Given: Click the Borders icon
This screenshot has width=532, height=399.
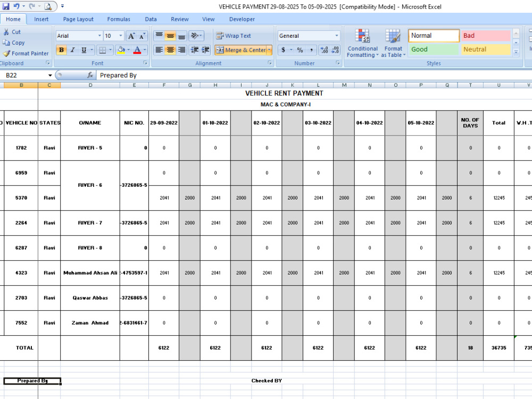Looking at the screenshot, I should point(102,50).
